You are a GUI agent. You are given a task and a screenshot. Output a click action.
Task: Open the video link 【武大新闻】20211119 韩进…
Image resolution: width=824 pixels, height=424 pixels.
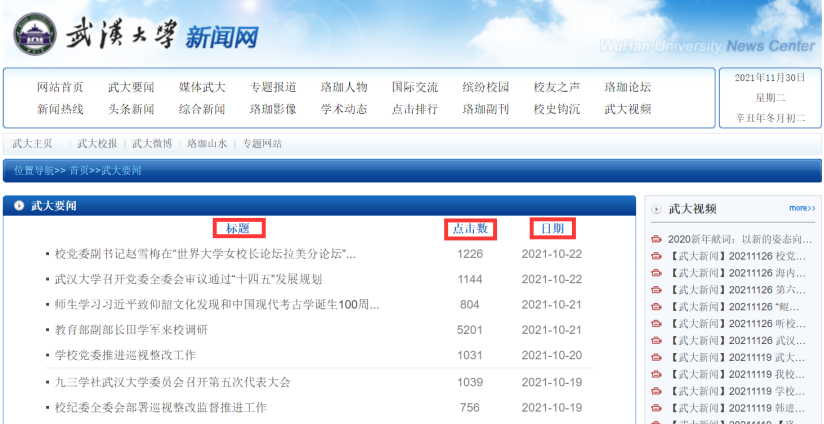click(737, 408)
